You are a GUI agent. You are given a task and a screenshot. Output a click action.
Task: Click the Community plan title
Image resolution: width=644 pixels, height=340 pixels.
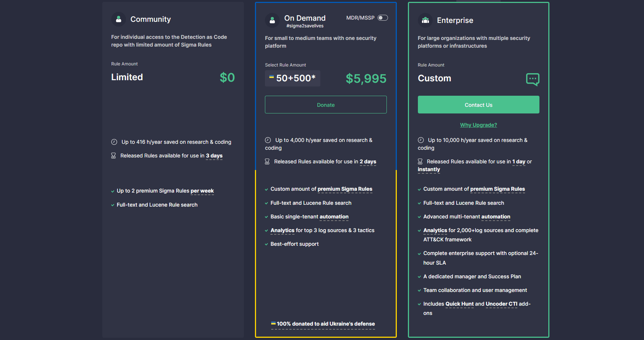coord(150,19)
